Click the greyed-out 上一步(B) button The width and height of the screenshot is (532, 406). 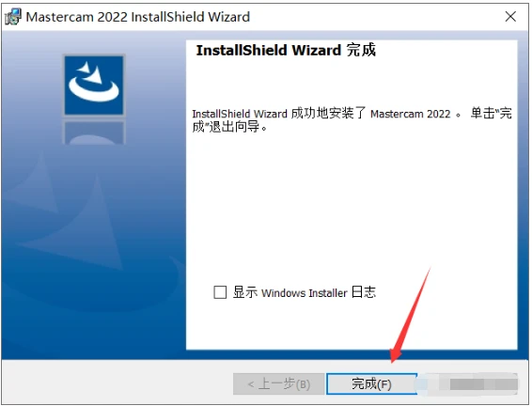[278, 384]
